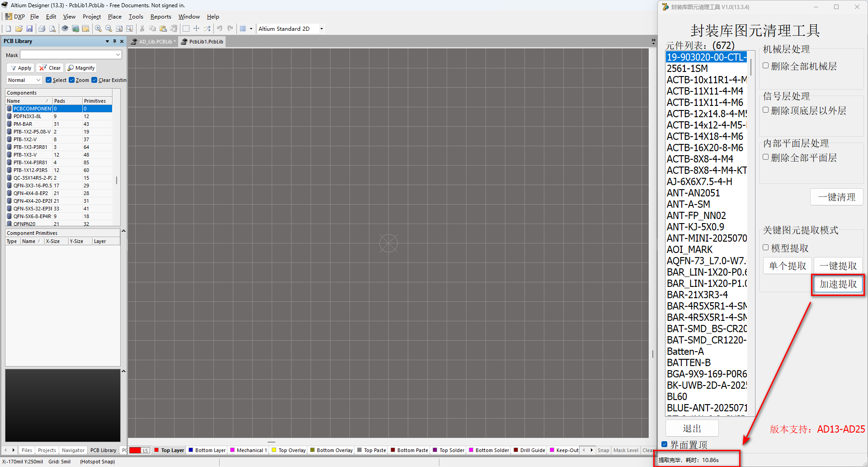
Task: Save the library with the floppy icon
Action: 29,29
